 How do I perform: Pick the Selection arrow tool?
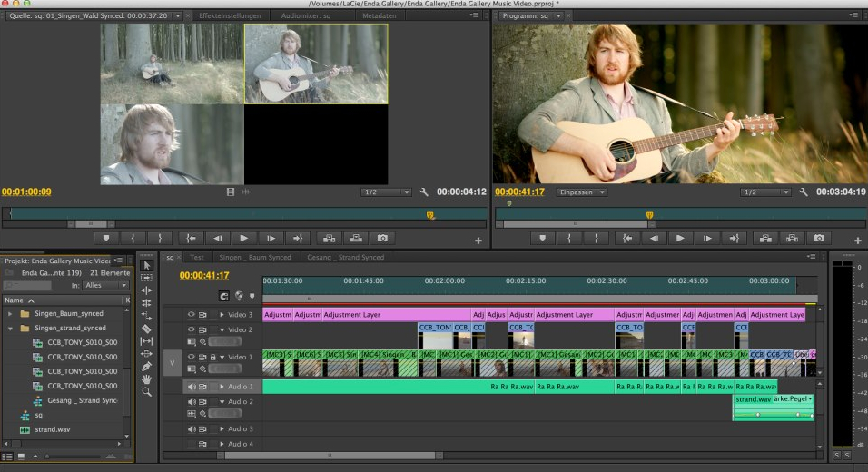tap(146, 265)
